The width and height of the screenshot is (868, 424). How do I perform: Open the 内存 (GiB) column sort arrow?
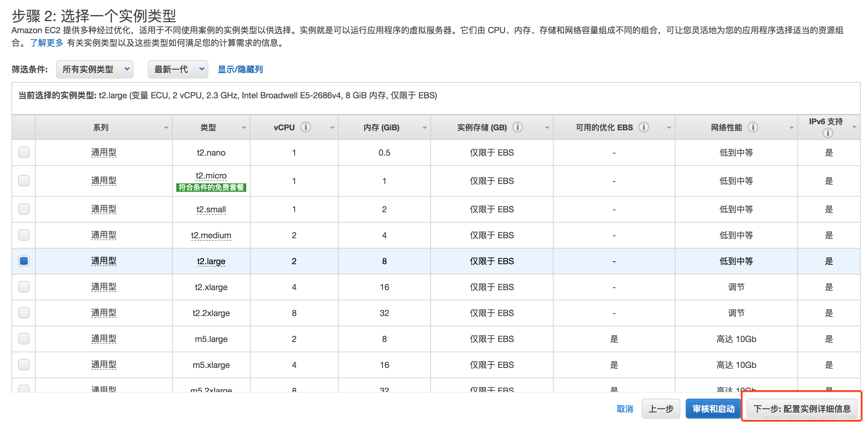tap(425, 128)
